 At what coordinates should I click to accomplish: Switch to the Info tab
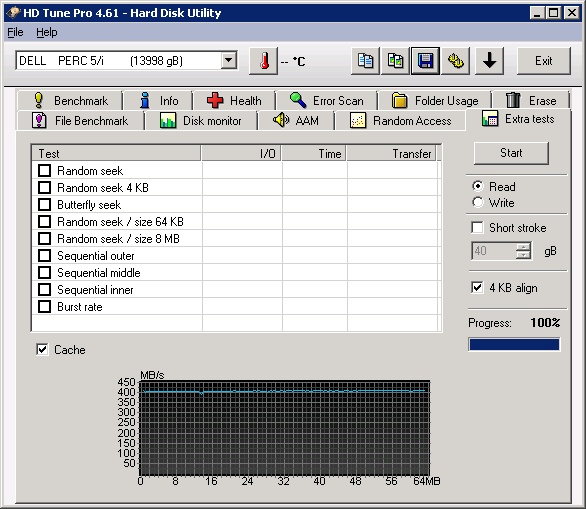158,101
